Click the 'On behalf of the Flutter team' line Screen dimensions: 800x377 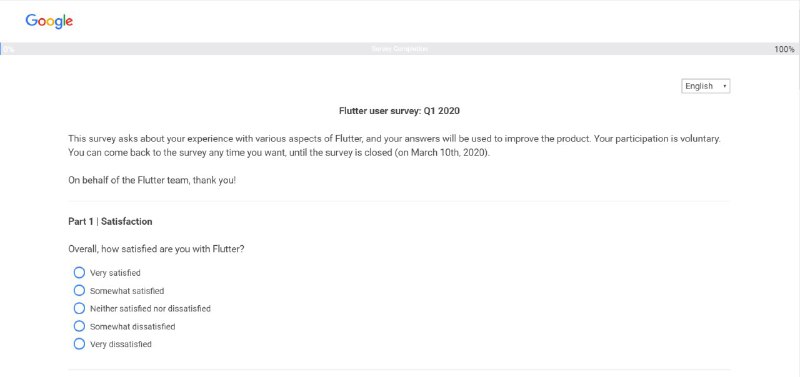click(x=152, y=180)
